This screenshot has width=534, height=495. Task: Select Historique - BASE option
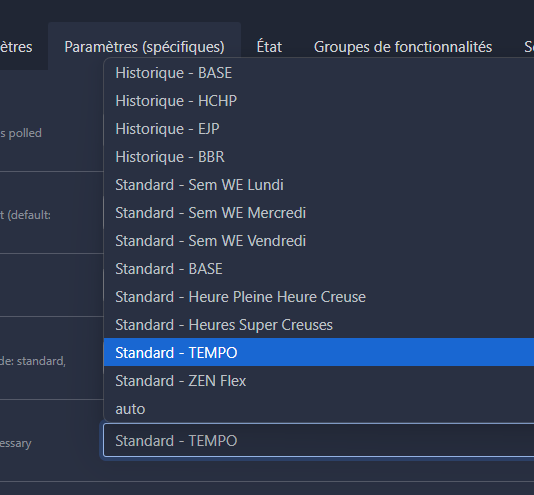319,73
